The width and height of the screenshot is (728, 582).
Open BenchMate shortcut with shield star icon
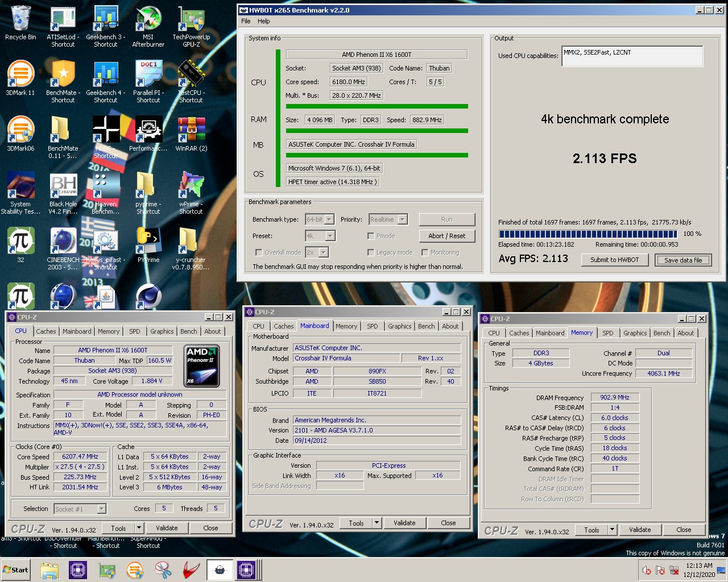[x=63, y=82]
